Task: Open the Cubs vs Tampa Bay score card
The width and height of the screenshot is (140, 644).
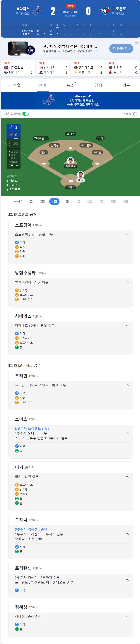Action: pyautogui.click(x=18, y=68)
